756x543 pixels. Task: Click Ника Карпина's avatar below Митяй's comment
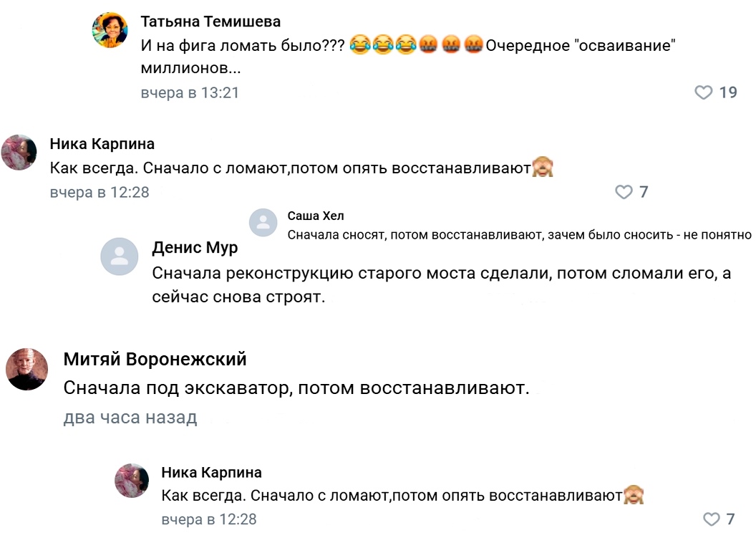[x=132, y=480]
